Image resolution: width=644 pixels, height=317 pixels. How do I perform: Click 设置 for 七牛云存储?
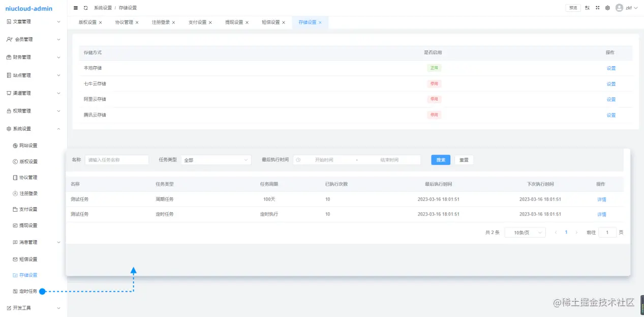click(x=611, y=84)
